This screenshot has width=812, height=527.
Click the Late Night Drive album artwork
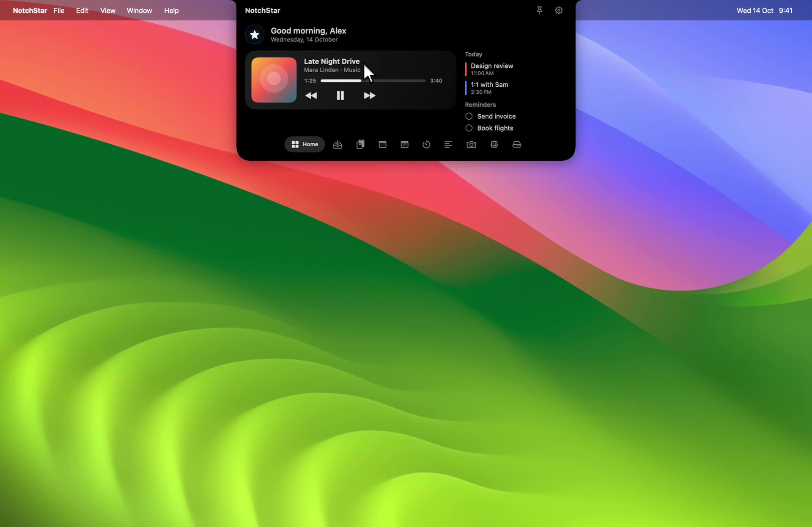pos(274,80)
